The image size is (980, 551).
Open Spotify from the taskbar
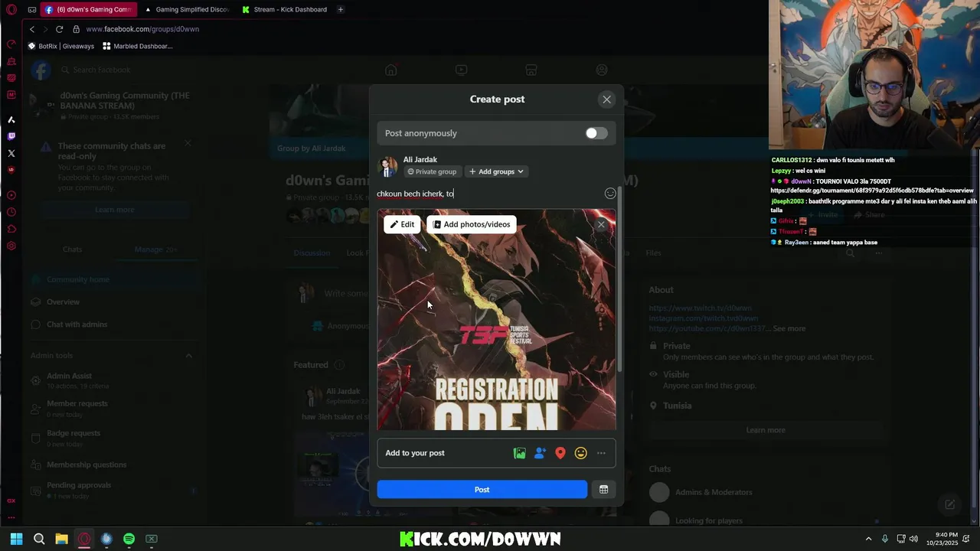point(129,539)
